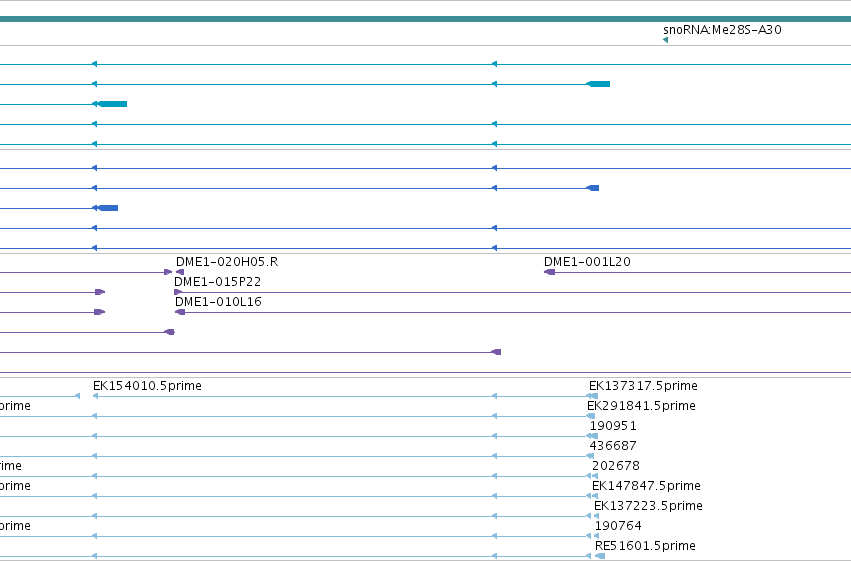This screenshot has height=561, width=851.
Task: Open the EK147847.5prime EST label
Action: click(x=646, y=486)
